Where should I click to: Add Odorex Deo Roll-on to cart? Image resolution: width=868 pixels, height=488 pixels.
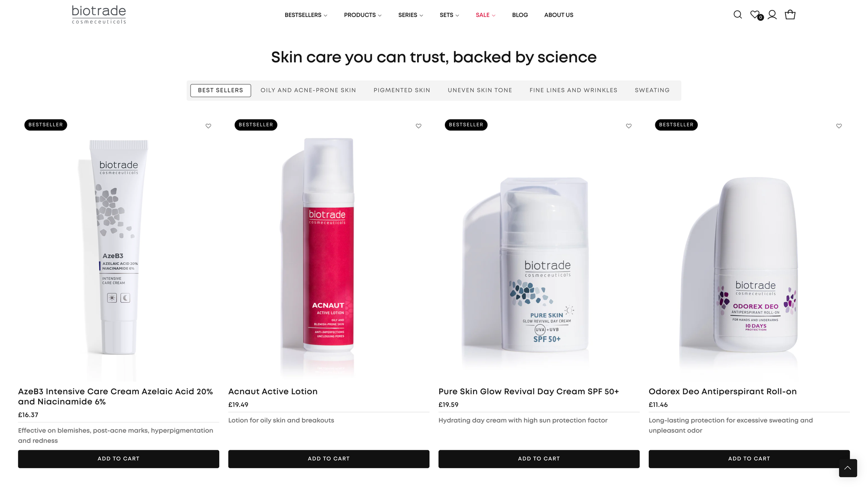point(749,459)
